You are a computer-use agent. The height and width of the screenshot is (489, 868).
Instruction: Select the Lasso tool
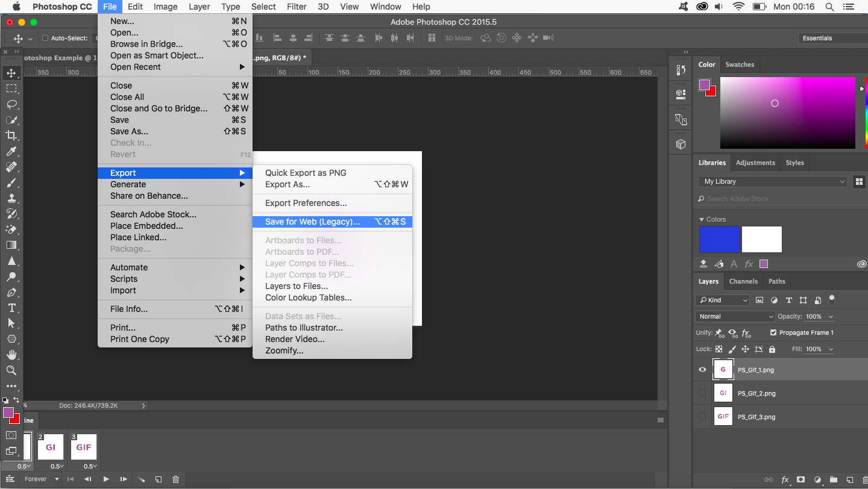[x=11, y=104]
